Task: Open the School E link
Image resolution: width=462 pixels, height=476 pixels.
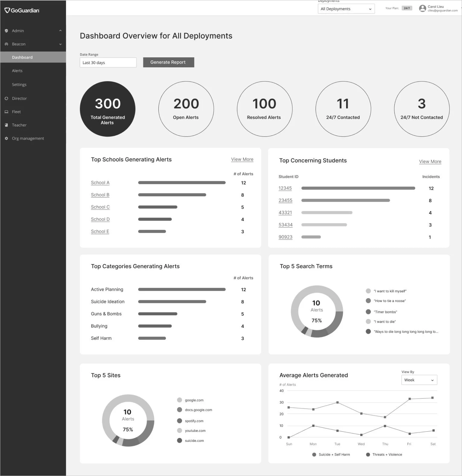Action: [100, 232]
